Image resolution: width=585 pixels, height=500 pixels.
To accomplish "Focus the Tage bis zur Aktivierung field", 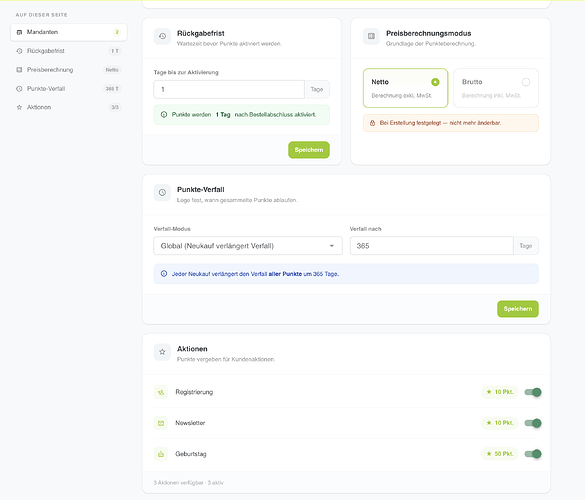I will click(229, 90).
